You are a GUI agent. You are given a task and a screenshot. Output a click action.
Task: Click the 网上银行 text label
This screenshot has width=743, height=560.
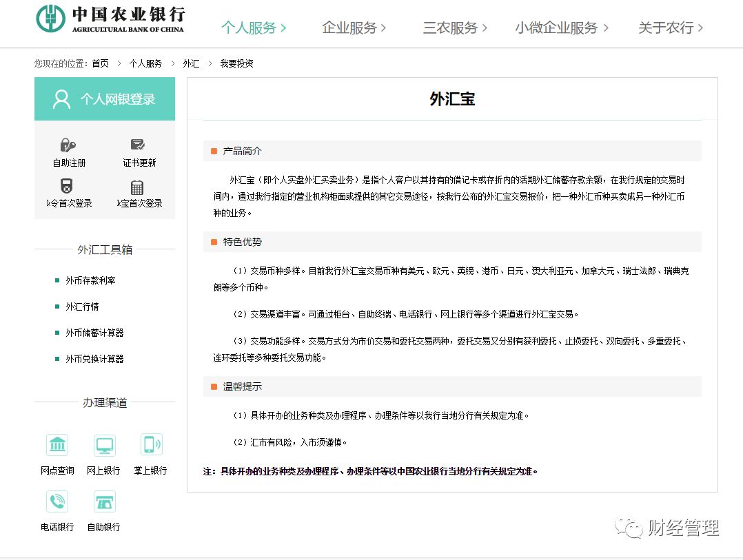pos(103,470)
